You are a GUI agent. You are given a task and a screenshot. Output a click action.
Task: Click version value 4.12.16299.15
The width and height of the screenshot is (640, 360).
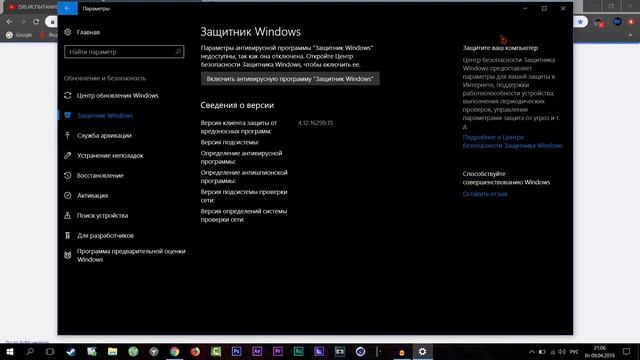pos(316,122)
